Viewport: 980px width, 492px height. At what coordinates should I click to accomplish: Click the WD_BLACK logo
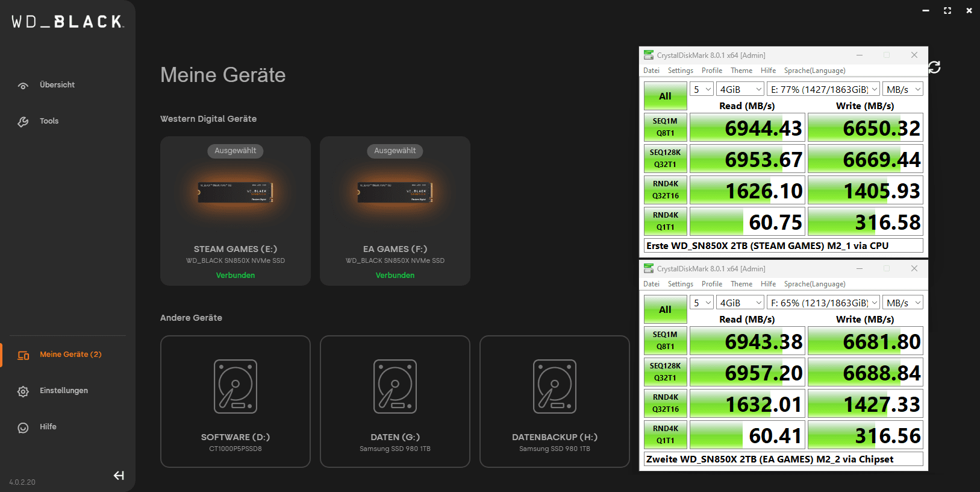click(68, 22)
